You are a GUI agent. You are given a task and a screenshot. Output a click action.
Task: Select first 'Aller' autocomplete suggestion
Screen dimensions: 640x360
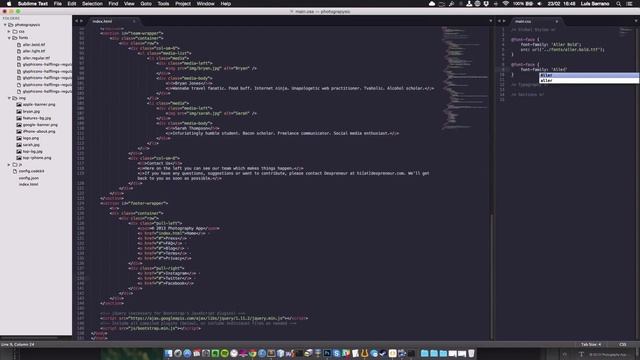point(589,76)
